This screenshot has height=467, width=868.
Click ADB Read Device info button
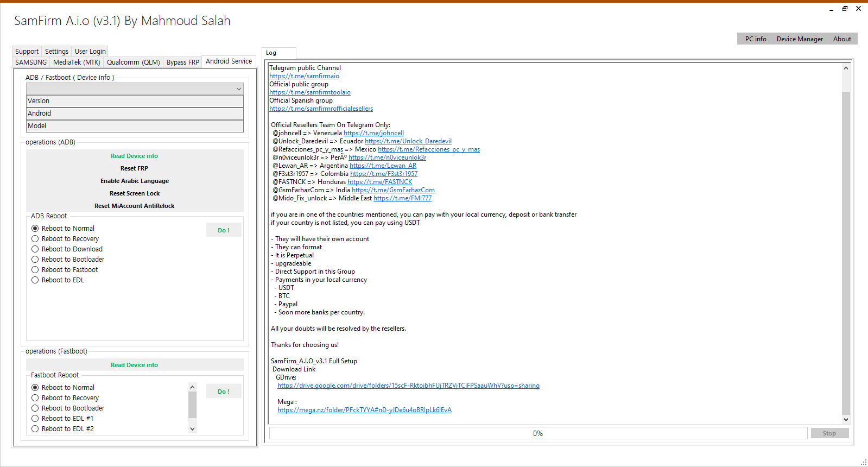pyautogui.click(x=135, y=156)
